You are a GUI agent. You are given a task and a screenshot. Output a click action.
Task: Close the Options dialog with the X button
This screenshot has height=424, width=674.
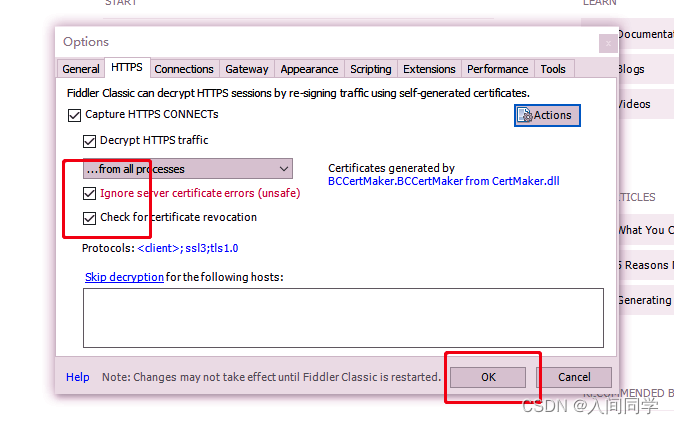tap(608, 43)
